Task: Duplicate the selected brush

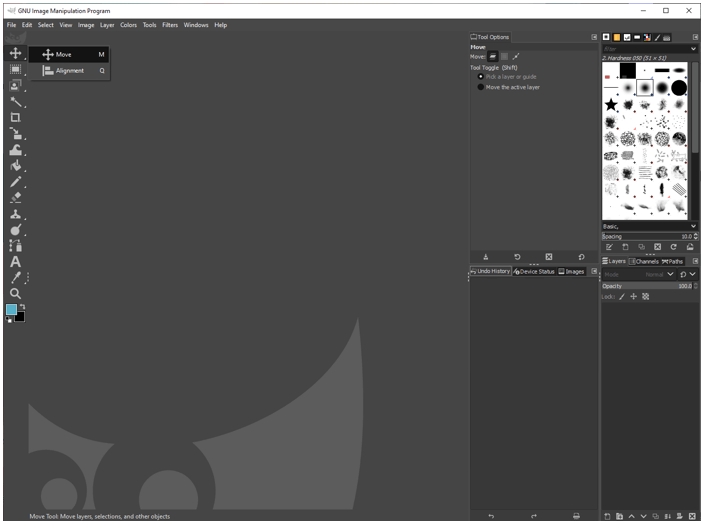Action: pyautogui.click(x=642, y=247)
